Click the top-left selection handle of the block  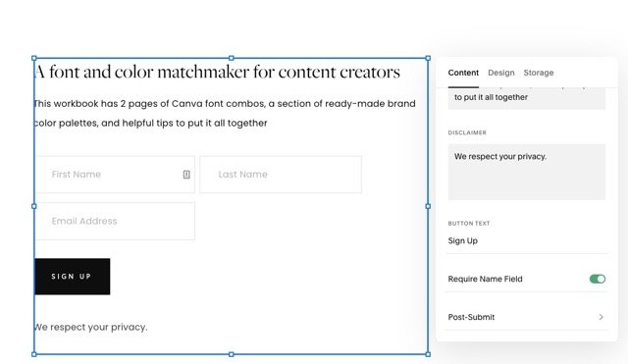coord(34,58)
